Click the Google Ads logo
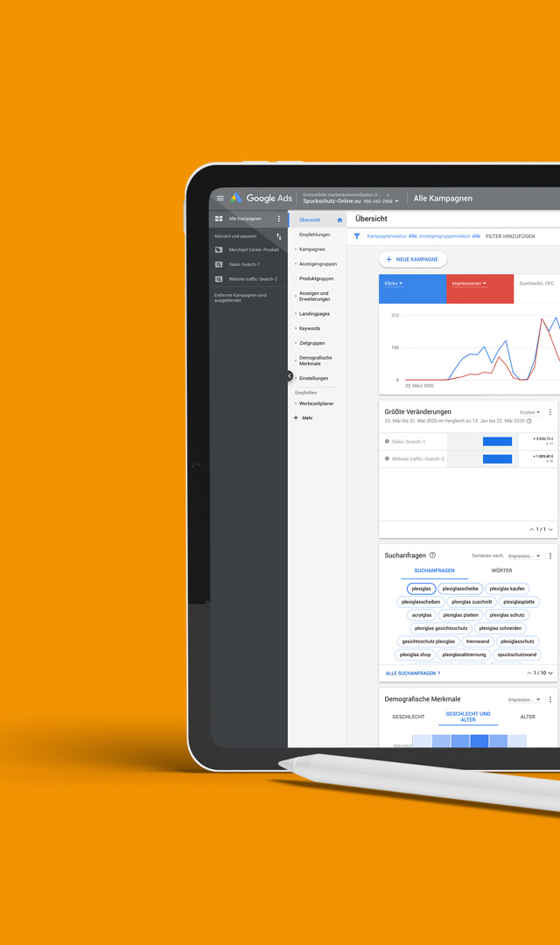560x945 pixels. tap(262, 198)
